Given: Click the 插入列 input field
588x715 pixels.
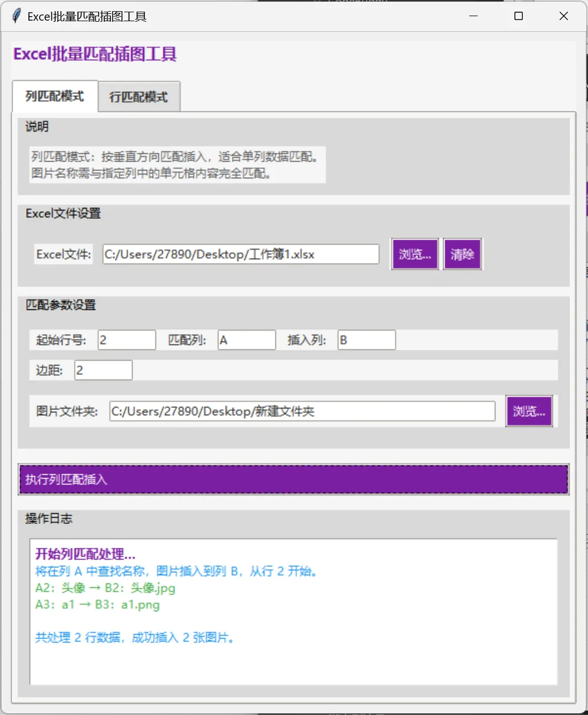Looking at the screenshot, I should [x=366, y=340].
